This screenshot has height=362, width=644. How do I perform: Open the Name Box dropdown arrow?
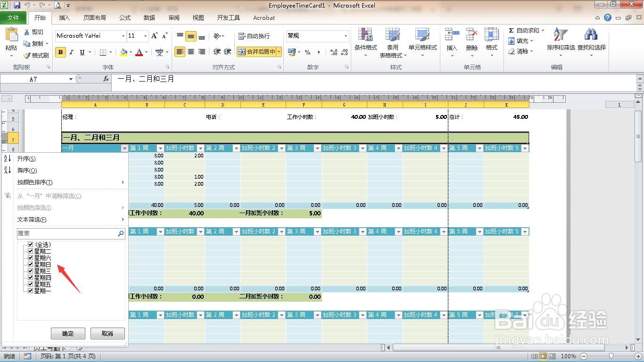coord(71,79)
